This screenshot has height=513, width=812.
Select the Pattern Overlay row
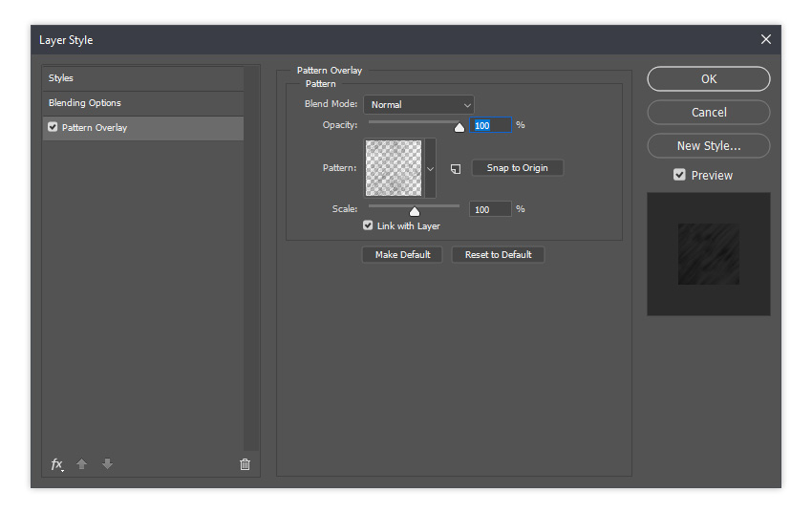pyautogui.click(x=143, y=128)
